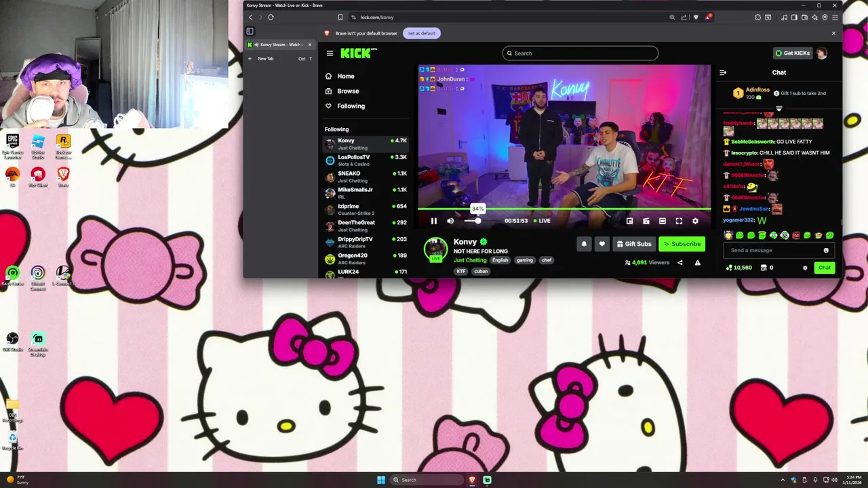Click the KTF tag
The image size is (868, 488).
pyautogui.click(x=461, y=271)
